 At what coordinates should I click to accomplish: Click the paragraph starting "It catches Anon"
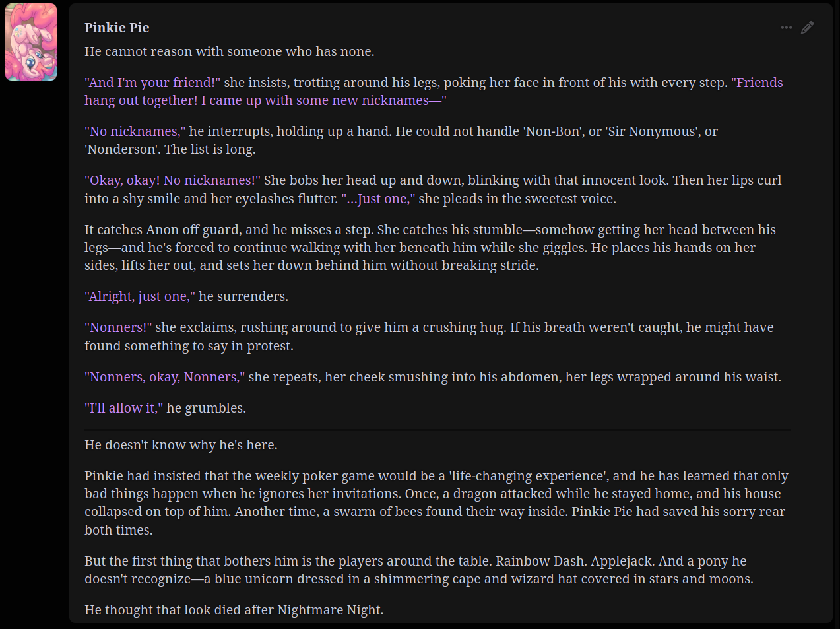point(430,248)
